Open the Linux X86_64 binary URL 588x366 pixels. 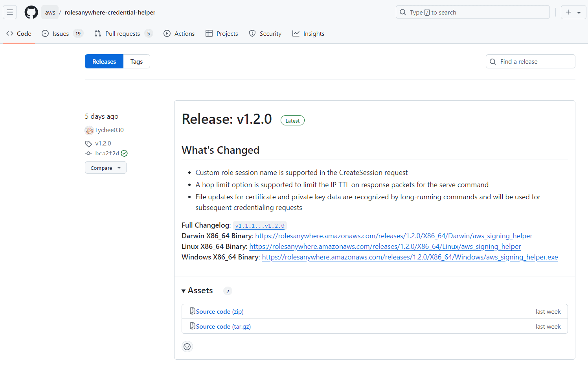(x=385, y=246)
